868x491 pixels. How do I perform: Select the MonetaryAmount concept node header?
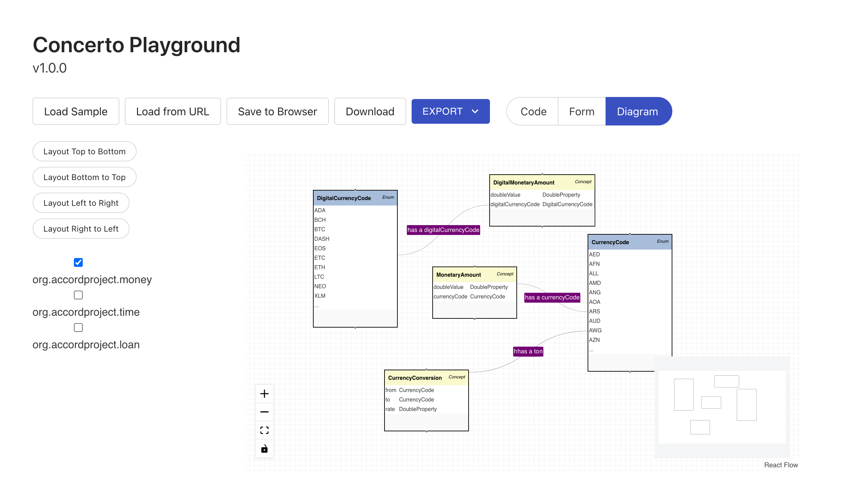475,275
